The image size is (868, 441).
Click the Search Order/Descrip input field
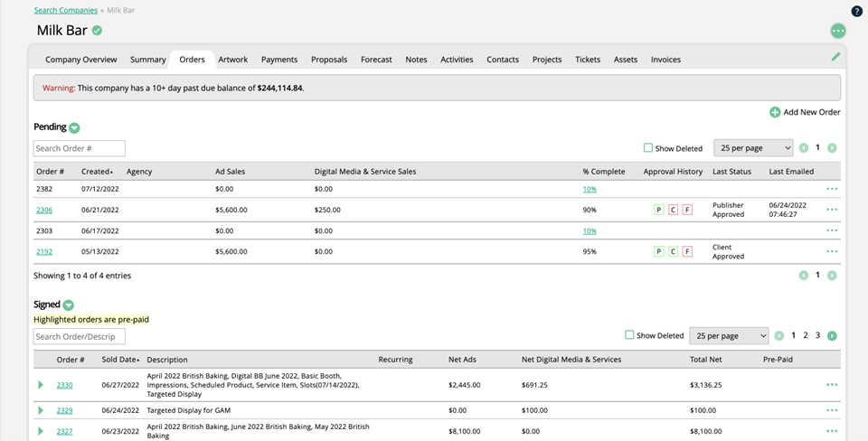80,336
